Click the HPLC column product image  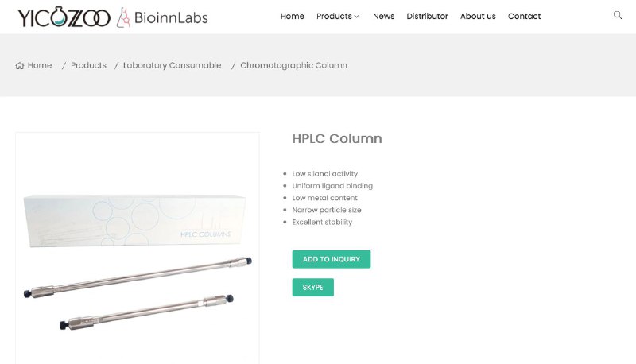(x=138, y=248)
